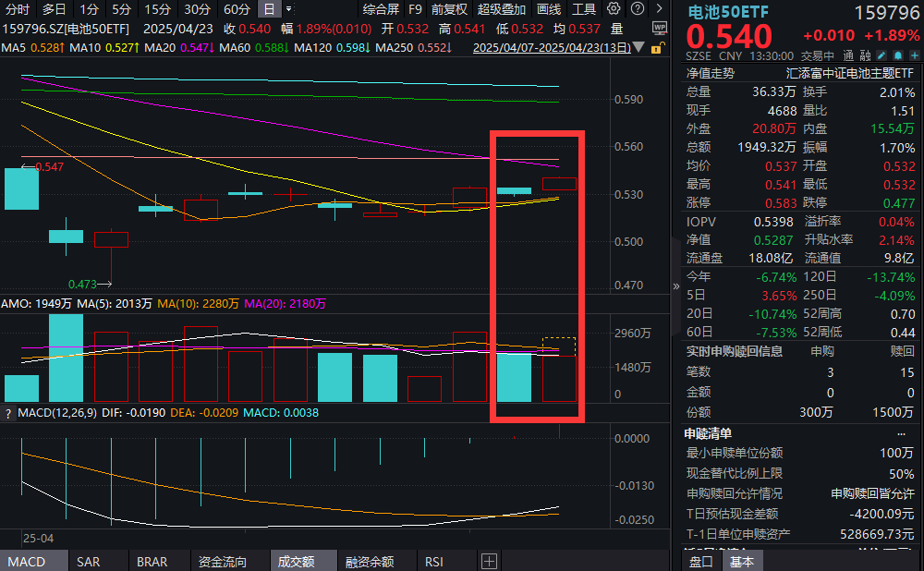Click the IOPV value 0.5398

773,222
